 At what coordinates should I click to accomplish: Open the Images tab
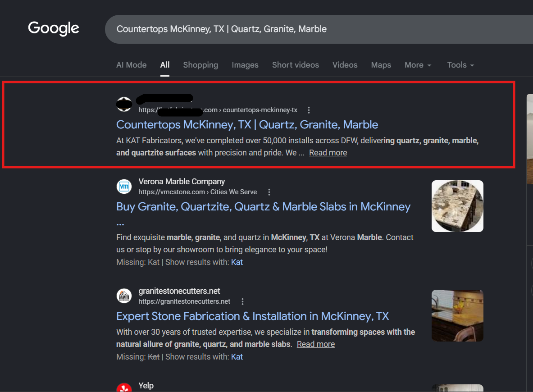pos(245,65)
